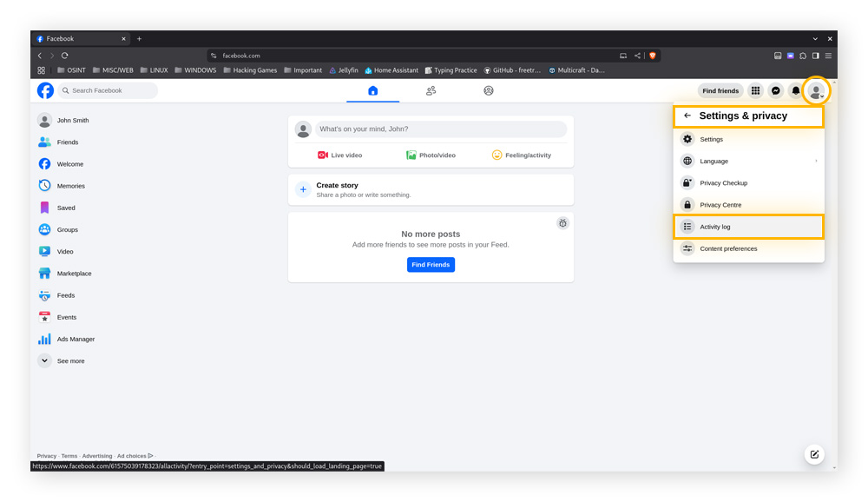
Task: Open the Typing Practice bookmark
Action: coord(451,70)
